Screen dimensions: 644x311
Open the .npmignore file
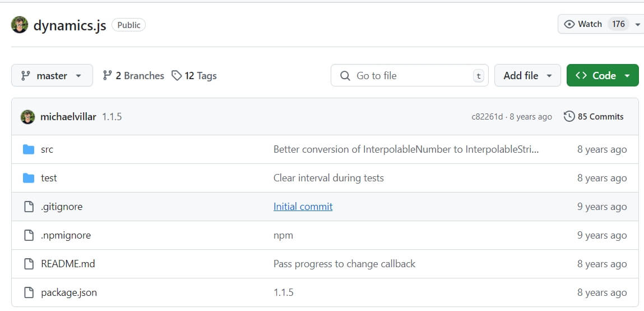click(66, 235)
